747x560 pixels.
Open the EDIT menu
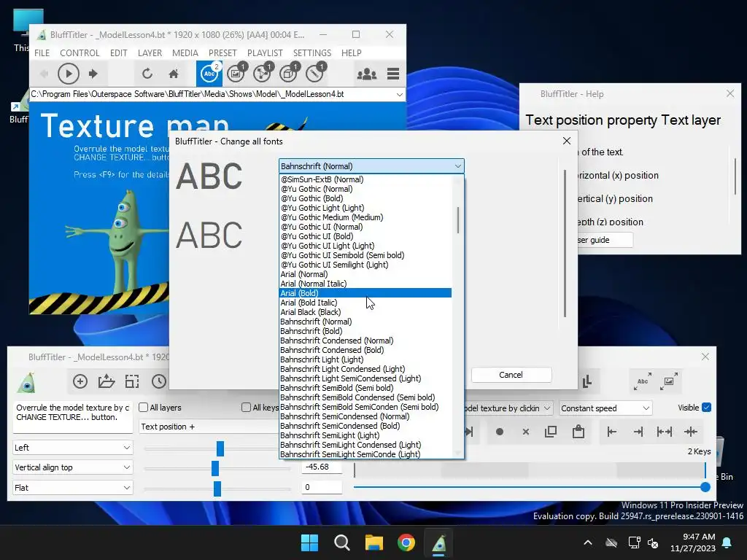click(x=118, y=52)
